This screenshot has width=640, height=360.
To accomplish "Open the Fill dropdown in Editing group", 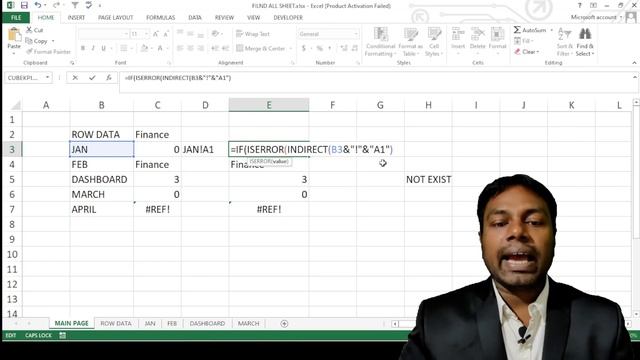I will click(x=523, y=41).
